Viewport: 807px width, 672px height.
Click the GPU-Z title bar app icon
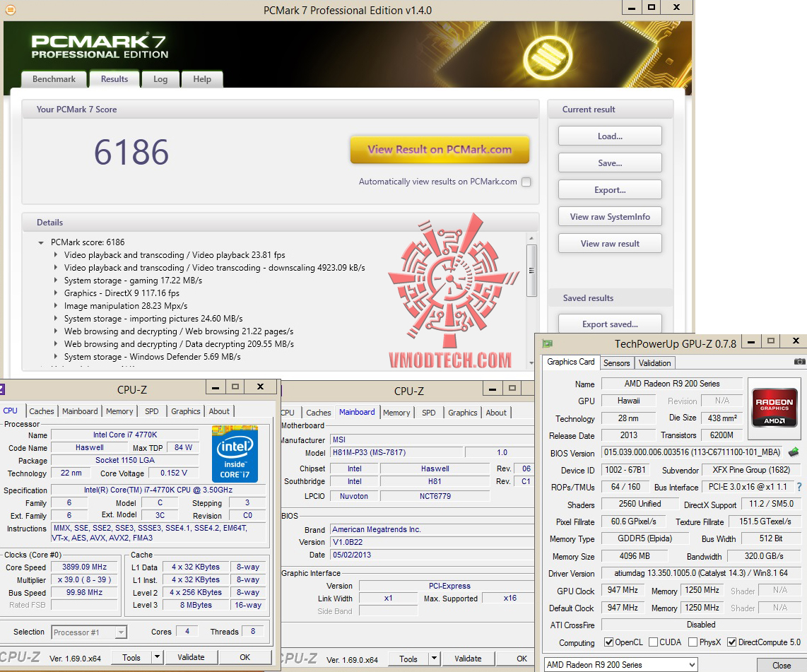pyautogui.click(x=548, y=343)
